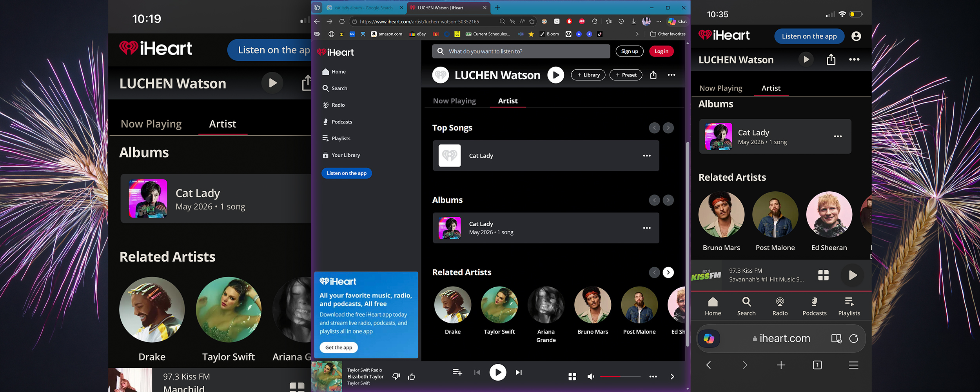Screen dimensions: 980x392
Task: Tap the Now Playing tab on the right phone
Action: point(720,88)
